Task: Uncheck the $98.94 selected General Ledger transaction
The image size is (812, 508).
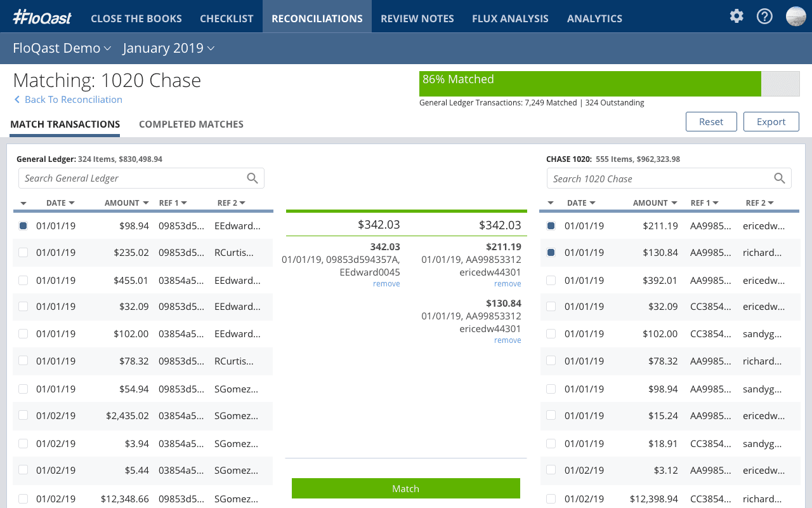Action: [23, 225]
